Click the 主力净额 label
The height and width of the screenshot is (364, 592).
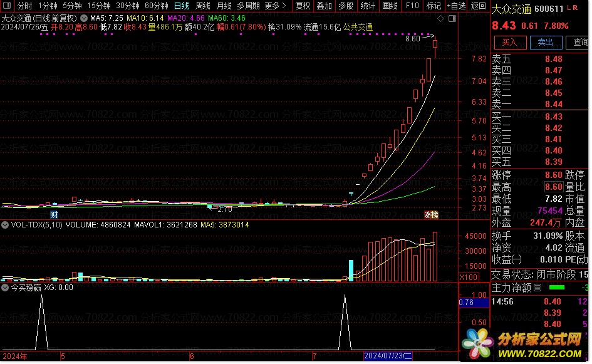(512, 288)
